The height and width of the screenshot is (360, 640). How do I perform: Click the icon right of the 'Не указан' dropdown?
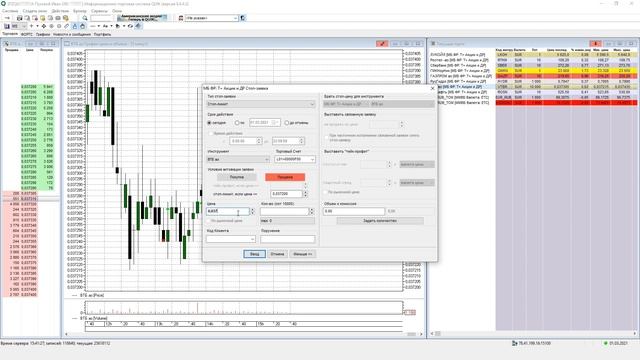243,18
